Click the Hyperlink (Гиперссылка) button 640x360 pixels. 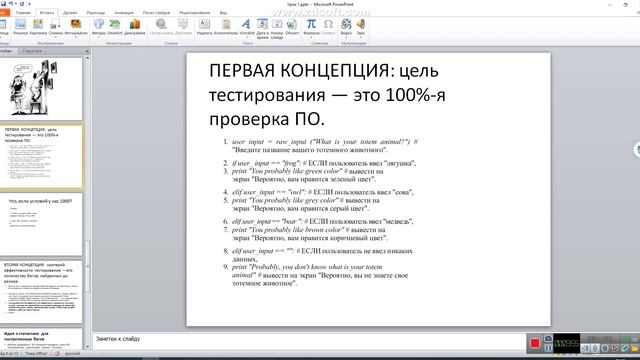pos(161,27)
